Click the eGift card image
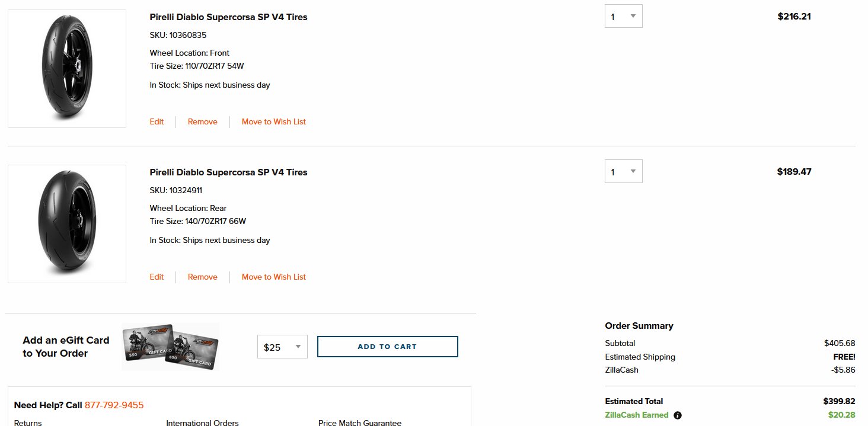This screenshot has width=868, height=426. (170, 347)
